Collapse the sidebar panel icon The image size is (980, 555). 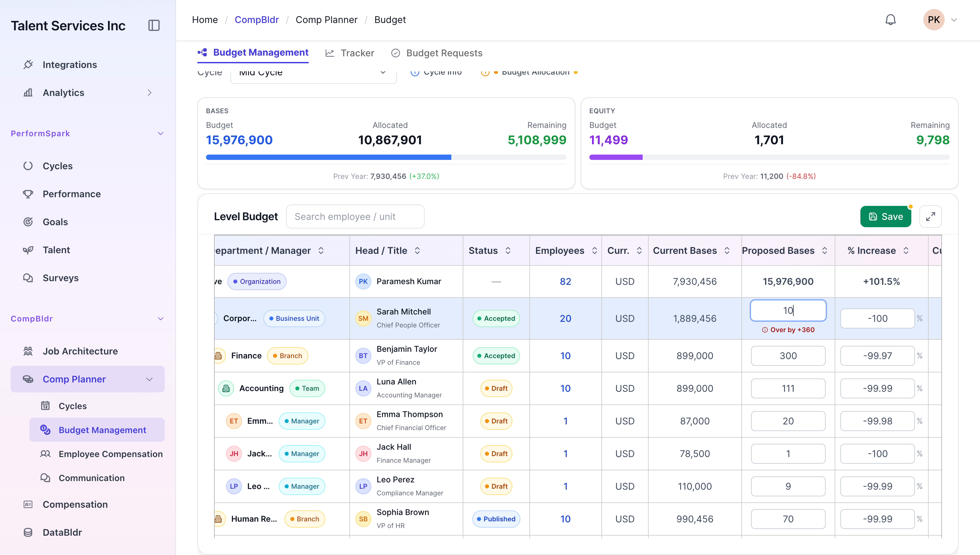154,26
